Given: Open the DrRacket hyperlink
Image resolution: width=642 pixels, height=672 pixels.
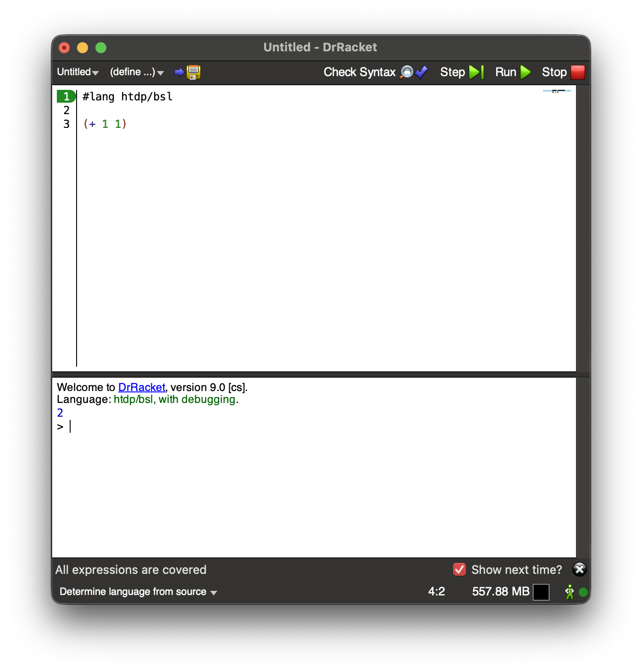Looking at the screenshot, I should (141, 387).
